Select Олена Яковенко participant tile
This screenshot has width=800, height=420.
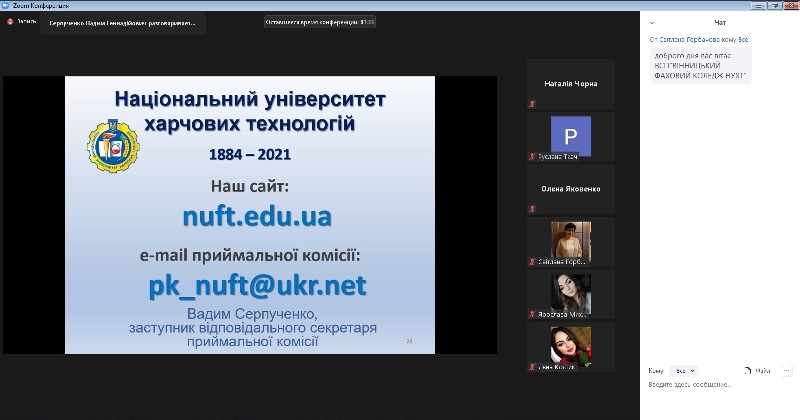571,188
